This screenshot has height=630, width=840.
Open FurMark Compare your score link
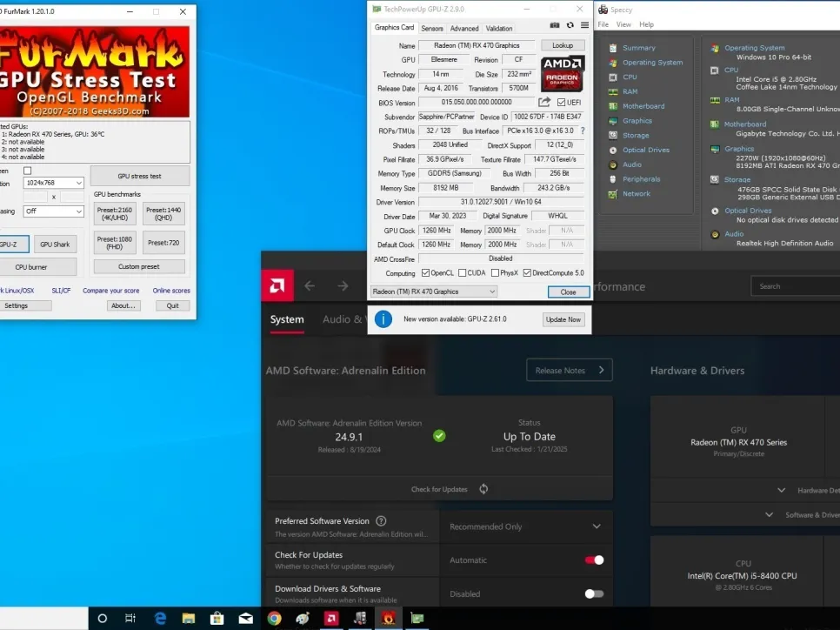pos(111,291)
